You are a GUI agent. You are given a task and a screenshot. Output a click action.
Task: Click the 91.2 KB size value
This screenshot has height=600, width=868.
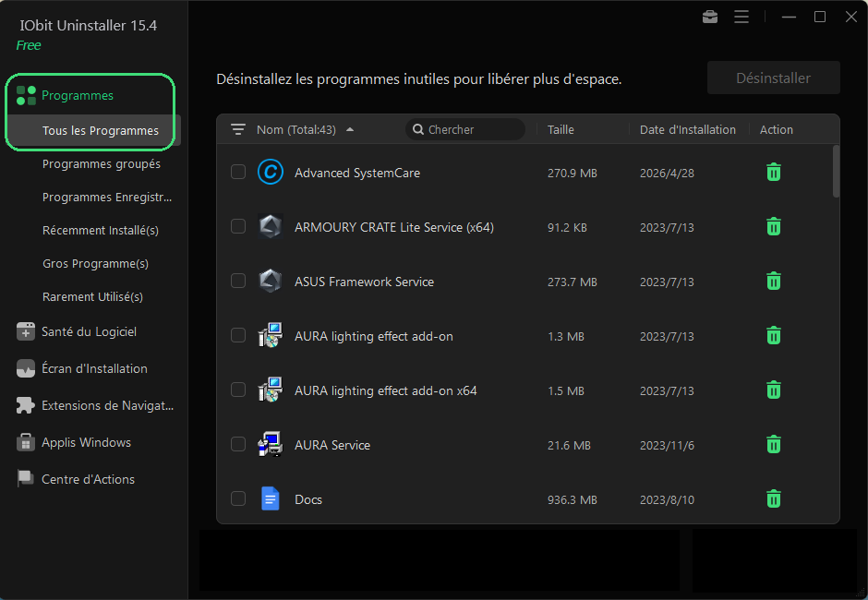click(567, 227)
